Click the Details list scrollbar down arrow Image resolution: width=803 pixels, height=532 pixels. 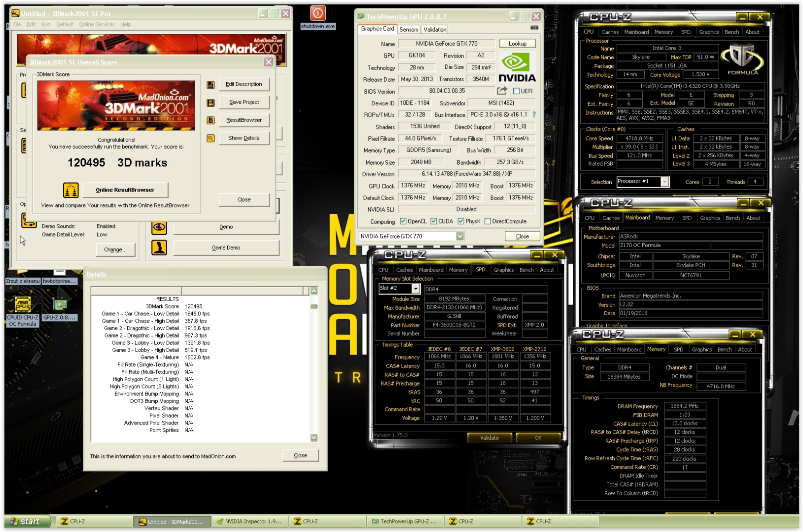(314, 438)
